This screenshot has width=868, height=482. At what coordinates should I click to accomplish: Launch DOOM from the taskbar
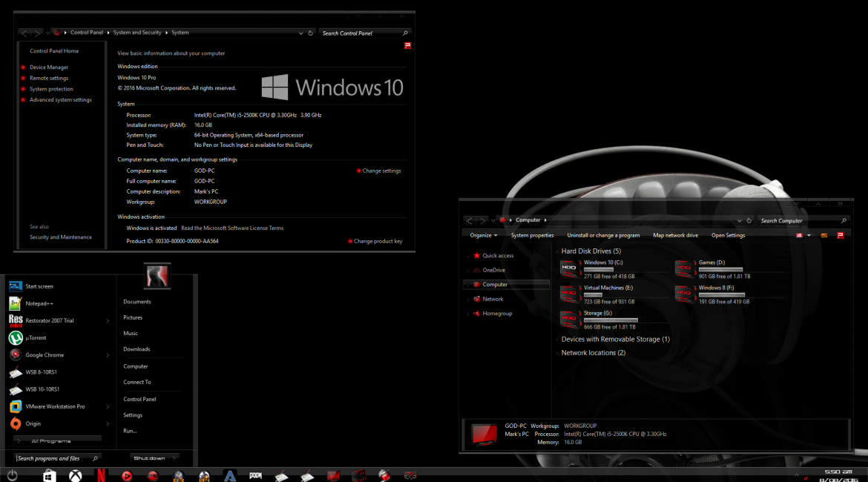pos(255,475)
